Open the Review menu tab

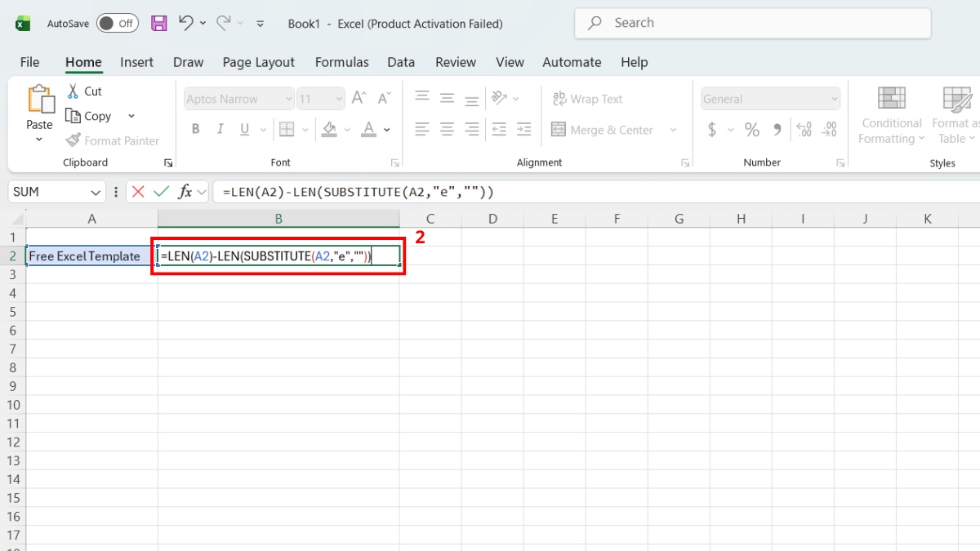pyautogui.click(x=455, y=62)
